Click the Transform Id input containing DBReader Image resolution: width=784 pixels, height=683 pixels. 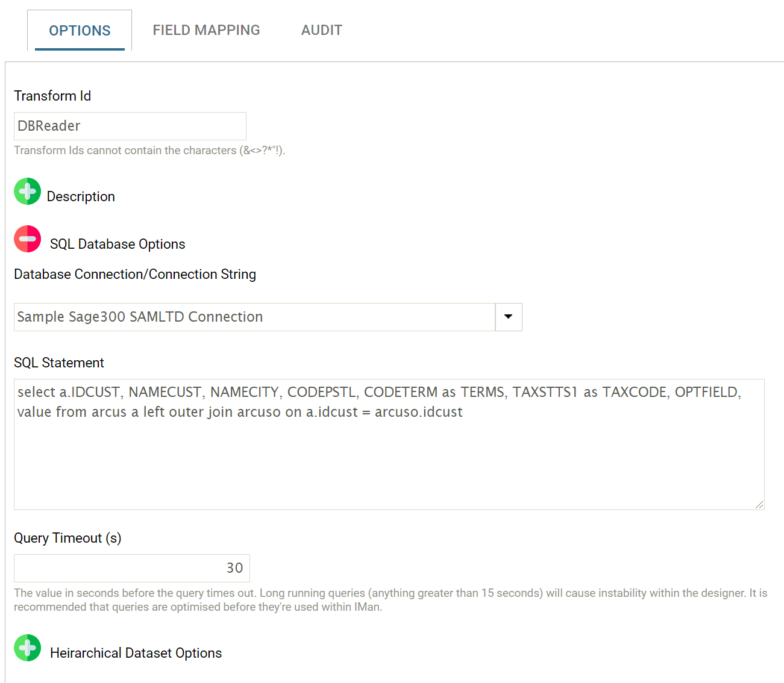(130, 126)
